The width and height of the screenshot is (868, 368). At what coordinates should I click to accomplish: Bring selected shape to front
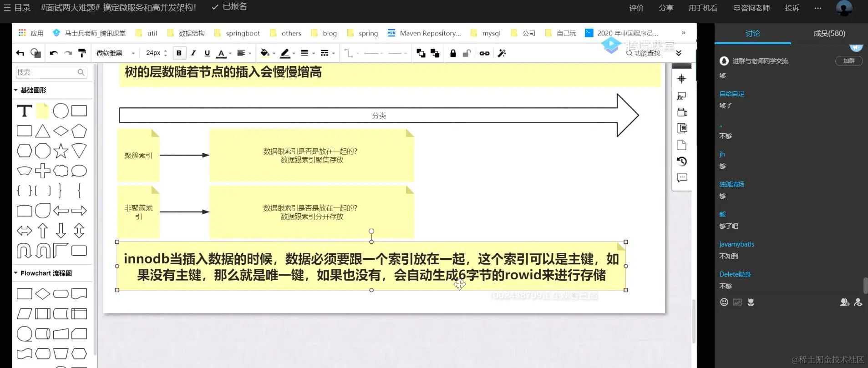421,53
